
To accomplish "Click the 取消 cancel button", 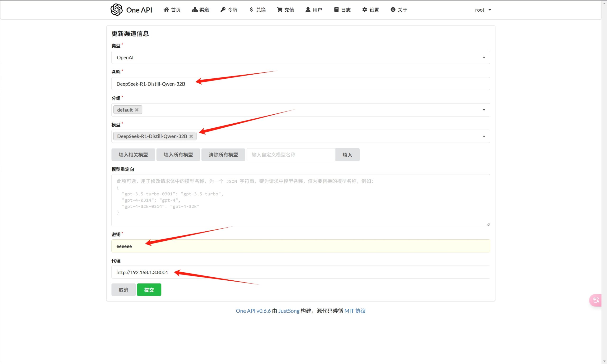I will (x=124, y=290).
